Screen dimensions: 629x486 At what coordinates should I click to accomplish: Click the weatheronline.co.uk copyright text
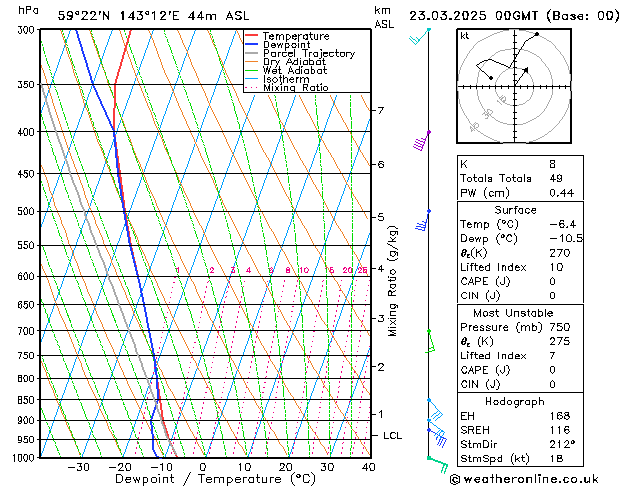click(x=524, y=479)
